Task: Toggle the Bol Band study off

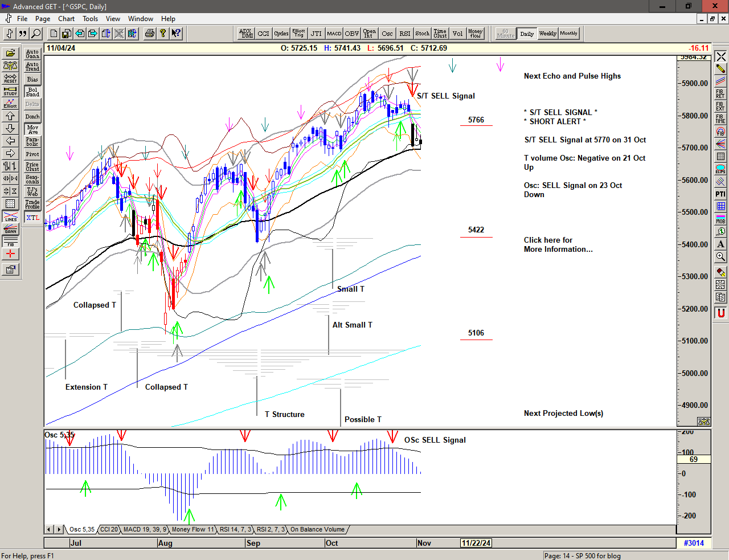Action: pos(32,92)
